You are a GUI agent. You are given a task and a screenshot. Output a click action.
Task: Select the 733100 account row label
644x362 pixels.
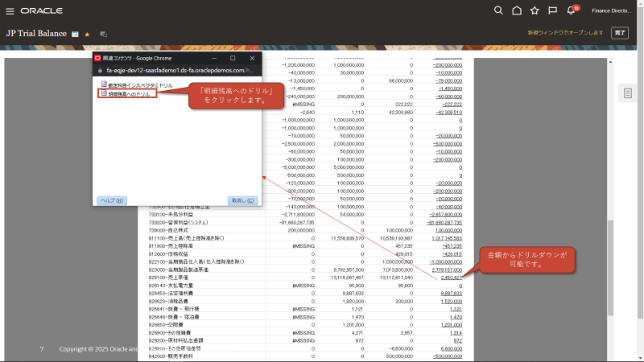pos(171,215)
